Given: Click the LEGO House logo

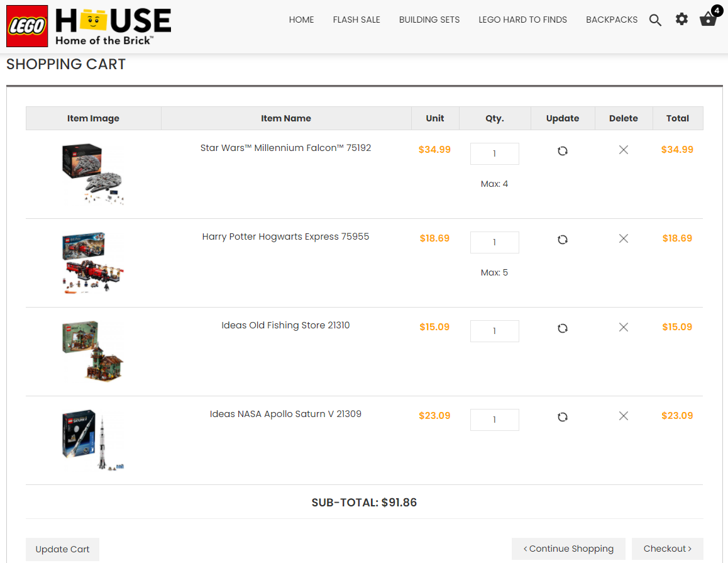Looking at the screenshot, I should coord(89,26).
